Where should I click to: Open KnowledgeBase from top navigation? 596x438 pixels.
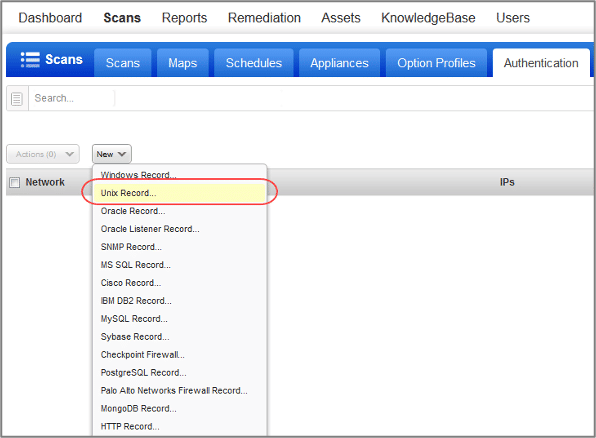[x=428, y=18]
